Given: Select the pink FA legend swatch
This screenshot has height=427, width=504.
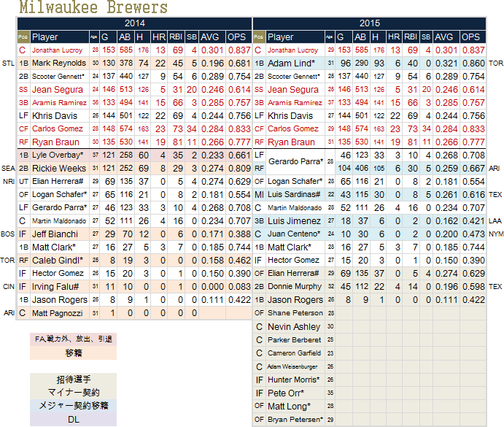Looking at the screenshot, I should coord(73,339).
